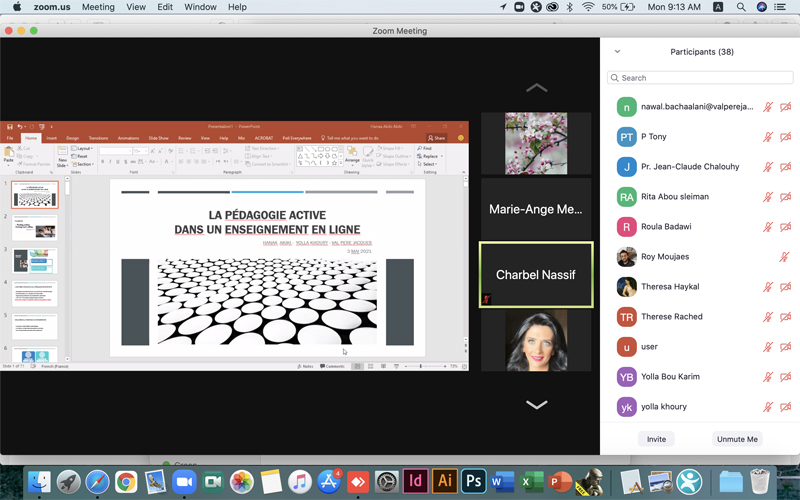800x500 pixels.
Task: Click the Unmute Me button
Action: click(737, 439)
